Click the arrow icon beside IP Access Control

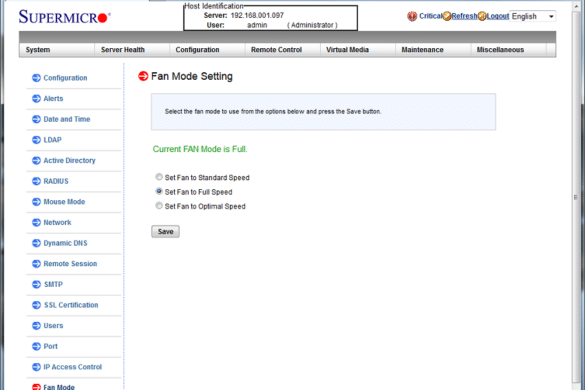pos(36,367)
